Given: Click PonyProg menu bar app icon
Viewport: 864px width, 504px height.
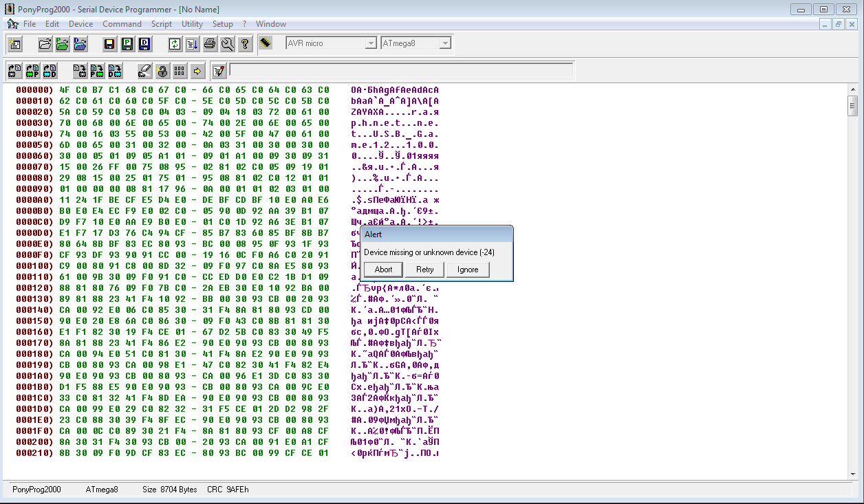Looking at the screenshot, I should [x=12, y=24].
